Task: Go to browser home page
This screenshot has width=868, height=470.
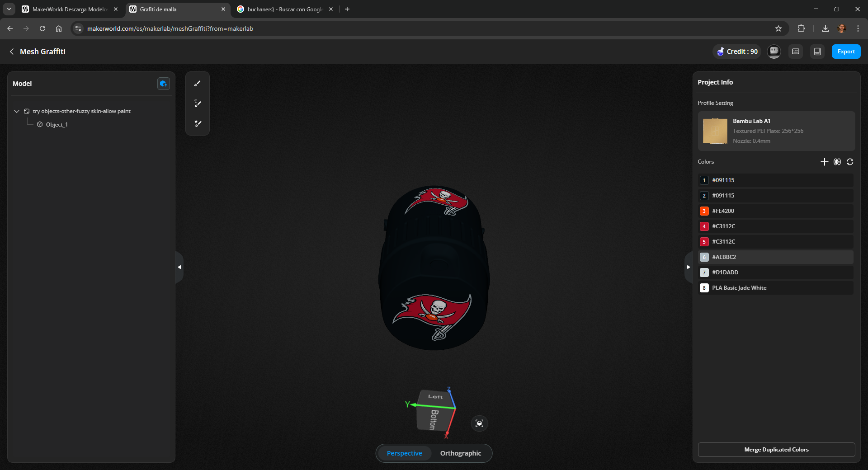Action: click(59, 28)
